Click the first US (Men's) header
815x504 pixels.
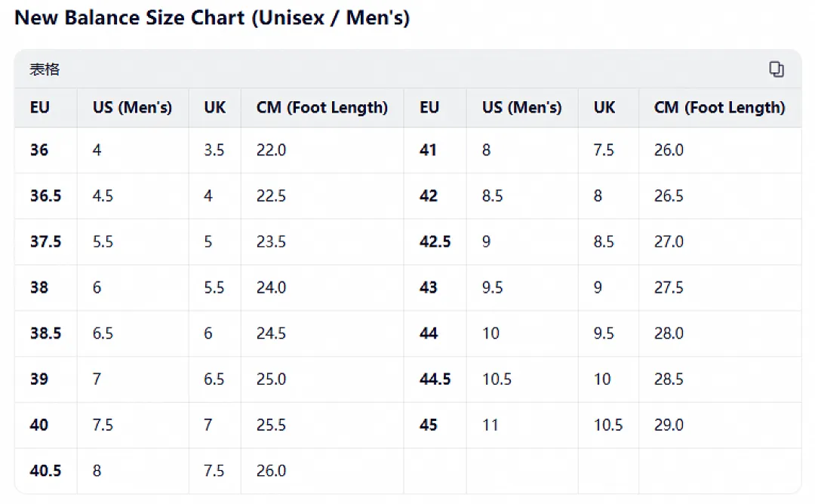[132, 108]
